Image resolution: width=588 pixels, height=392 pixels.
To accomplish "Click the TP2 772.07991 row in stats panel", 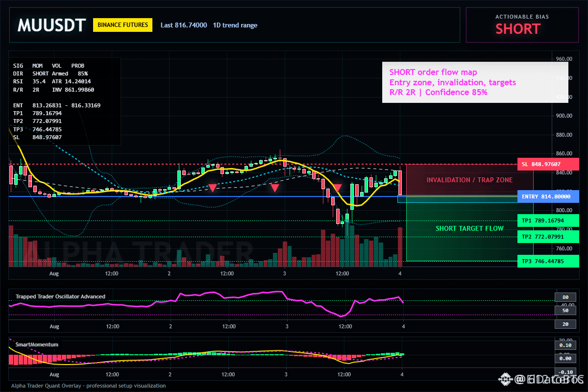I will pyautogui.click(x=37, y=122).
